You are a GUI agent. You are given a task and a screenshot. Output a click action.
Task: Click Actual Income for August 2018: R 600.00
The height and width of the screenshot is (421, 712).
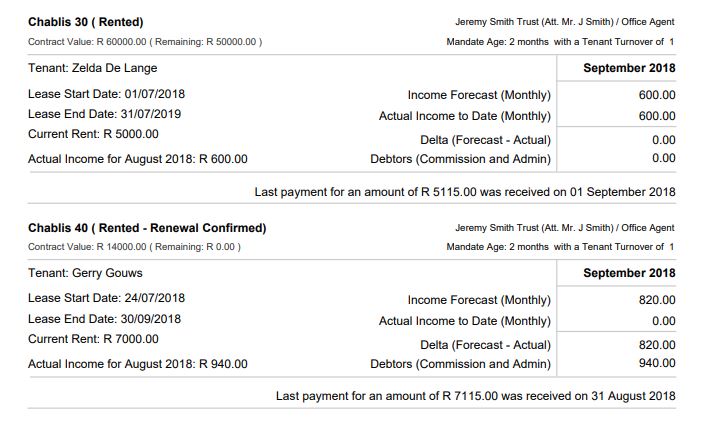(138, 159)
